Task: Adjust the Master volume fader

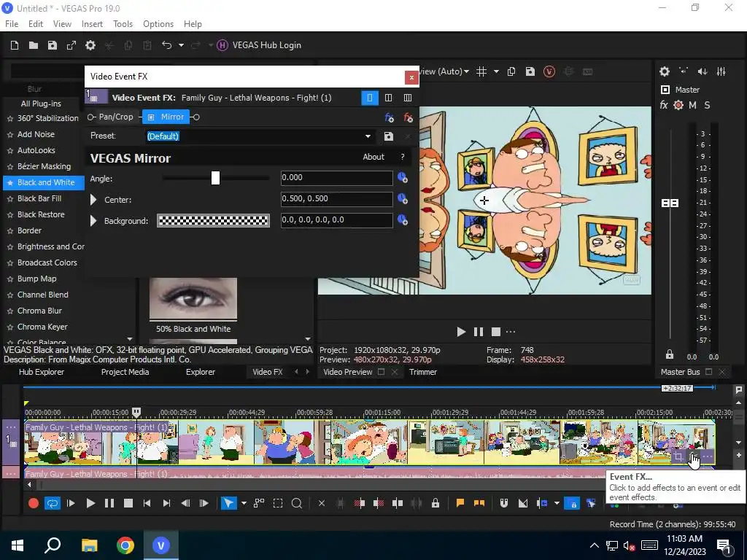Action: click(x=670, y=203)
